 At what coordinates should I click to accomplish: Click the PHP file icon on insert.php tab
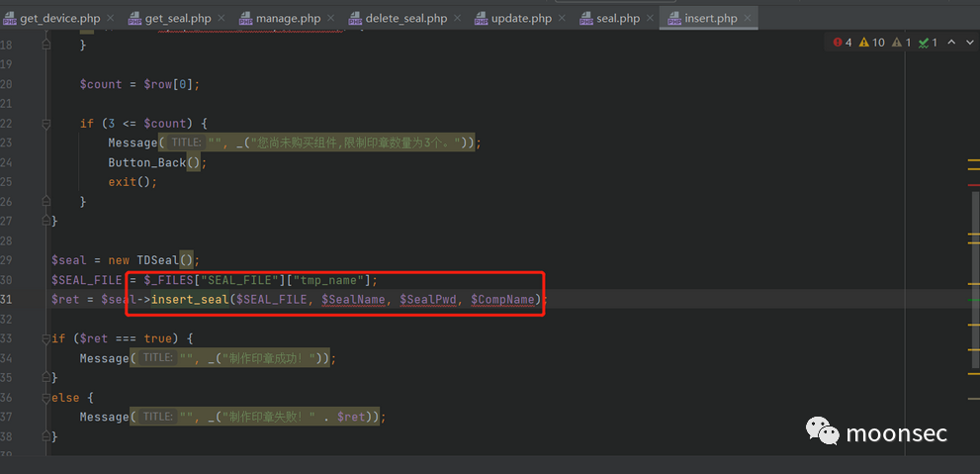coord(674,19)
